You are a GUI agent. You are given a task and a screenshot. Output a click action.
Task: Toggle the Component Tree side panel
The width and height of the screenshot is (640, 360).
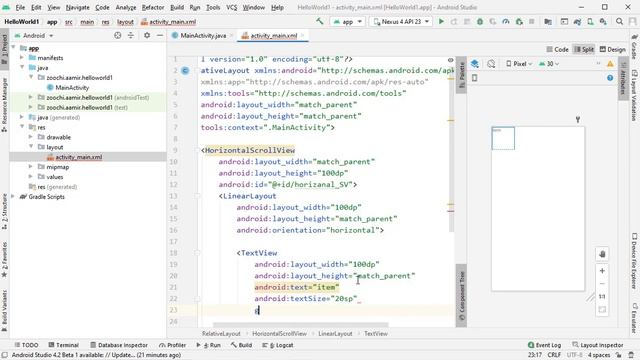point(461,296)
